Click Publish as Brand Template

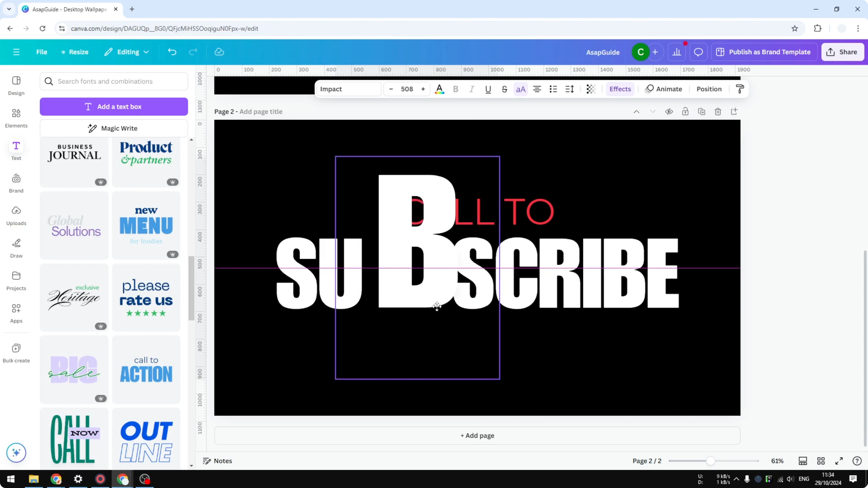click(764, 52)
